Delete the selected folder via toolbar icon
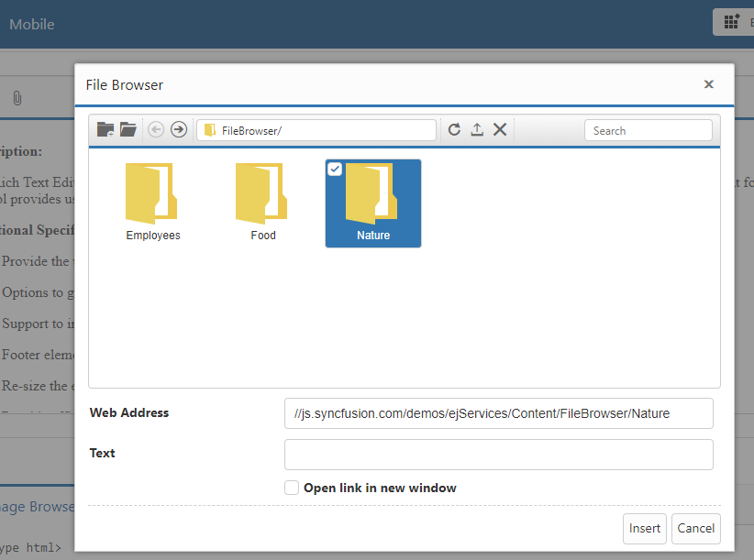This screenshot has height=560, width=754. [500, 129]
